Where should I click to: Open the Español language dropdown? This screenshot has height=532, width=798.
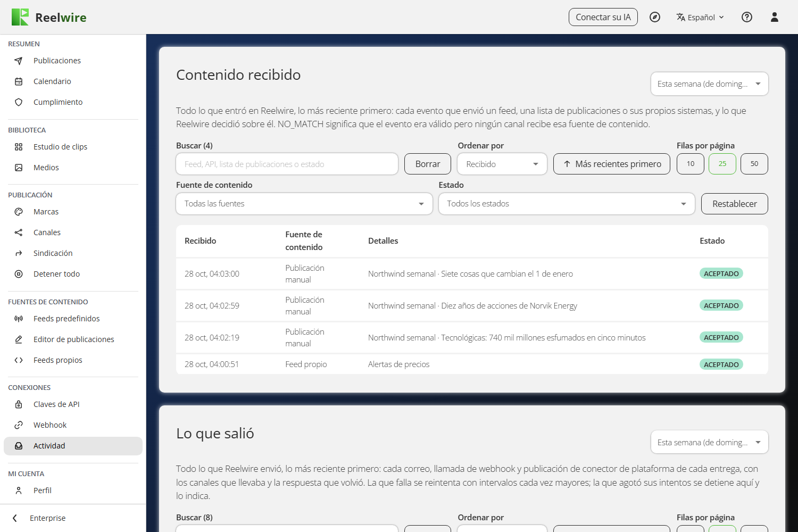click(701, 17)
